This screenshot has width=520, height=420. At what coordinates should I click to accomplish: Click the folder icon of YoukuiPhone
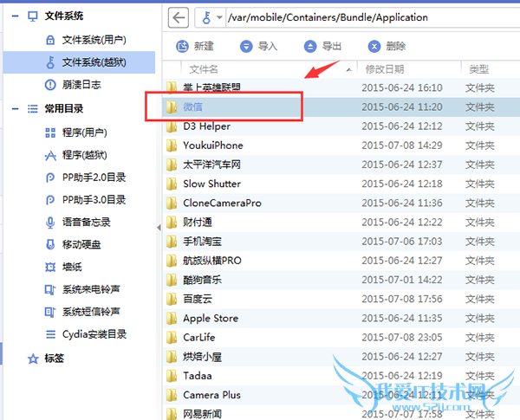172,145
